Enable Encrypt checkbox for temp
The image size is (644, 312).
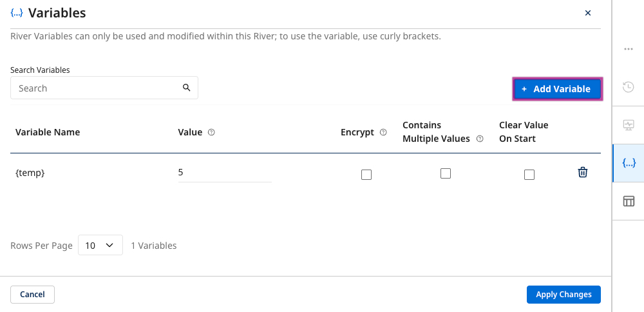(366, 174)
